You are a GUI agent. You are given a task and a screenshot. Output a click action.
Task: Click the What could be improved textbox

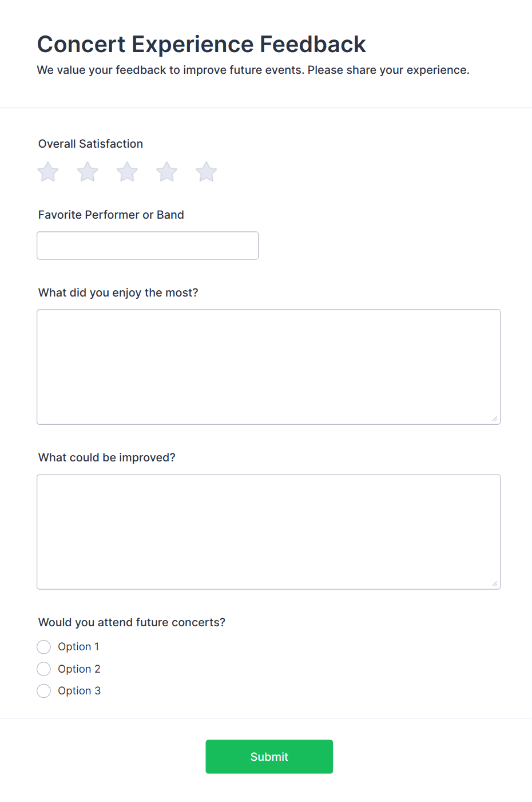pos(268,531)
